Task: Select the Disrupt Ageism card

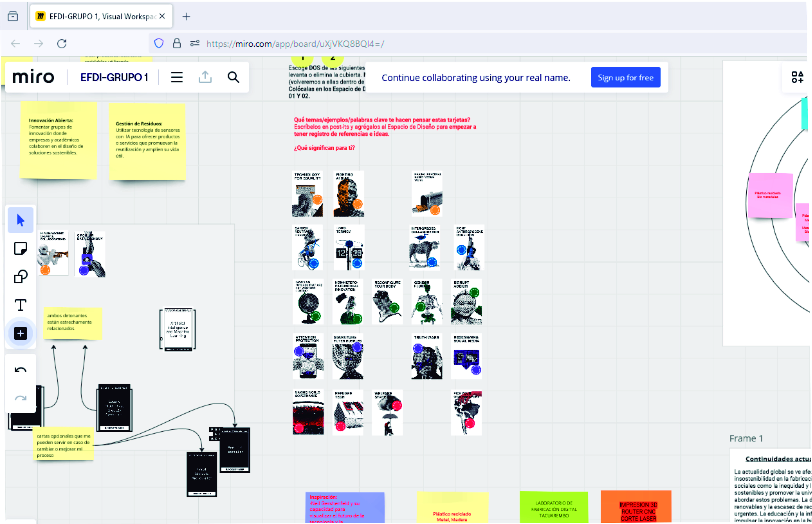Action: click(466, 302)
